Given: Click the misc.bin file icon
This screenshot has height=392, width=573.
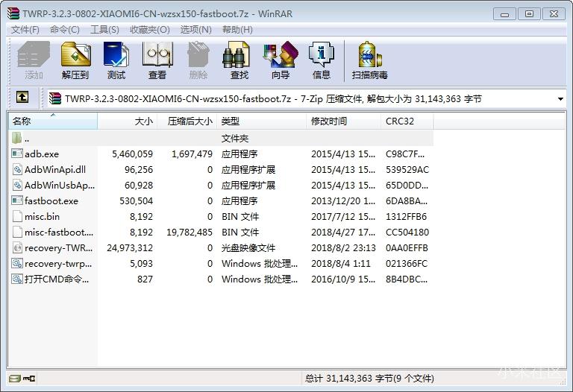Looking at the screenshot, I should click(17, 216).
